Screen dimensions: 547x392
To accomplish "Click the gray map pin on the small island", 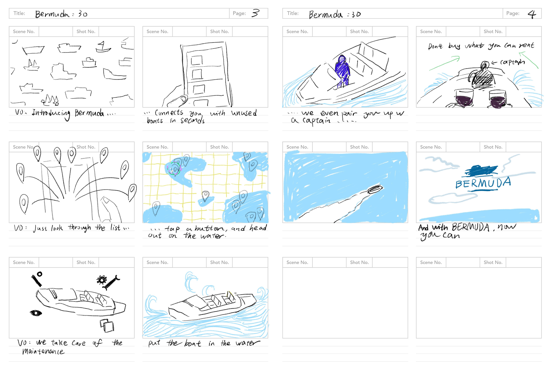I will [x=206, y=196].
